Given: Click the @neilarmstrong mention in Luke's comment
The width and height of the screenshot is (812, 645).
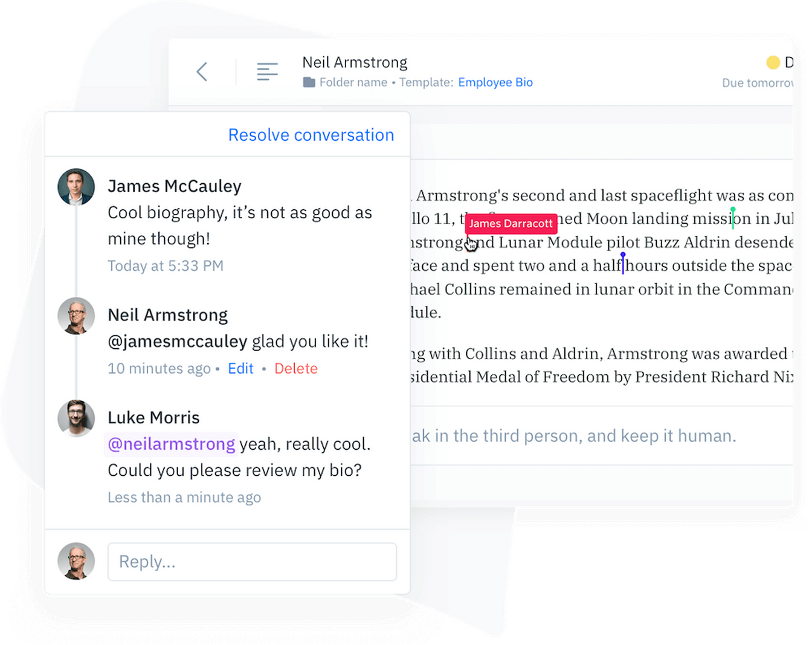Looking at the screenshot, I should (x=171, y=444).
